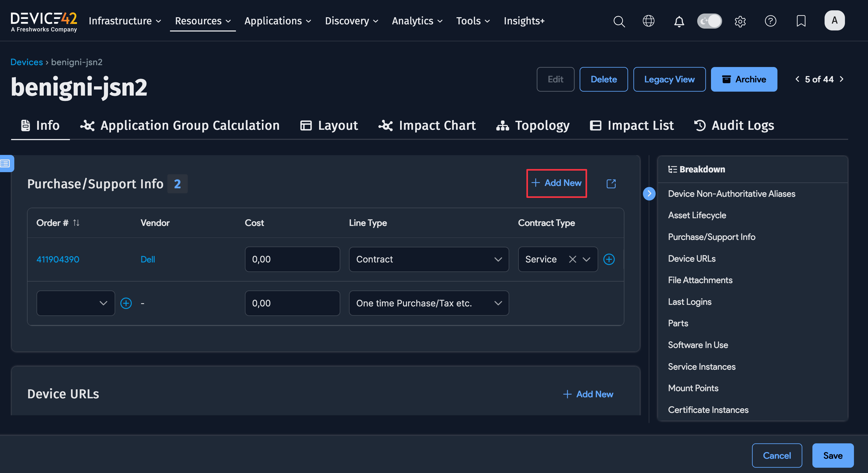
Task: Open order 411904390 link
Action: [x=58, y=260]
